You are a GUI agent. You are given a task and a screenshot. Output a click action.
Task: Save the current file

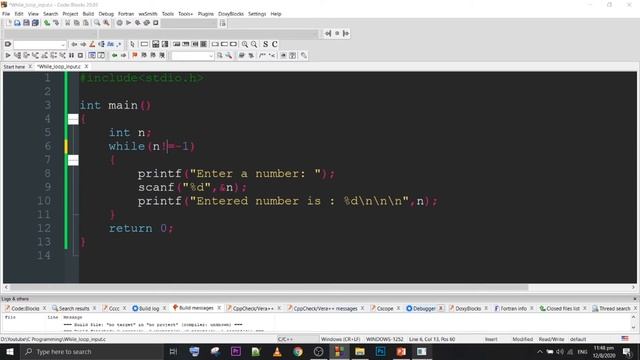[26, 23]
